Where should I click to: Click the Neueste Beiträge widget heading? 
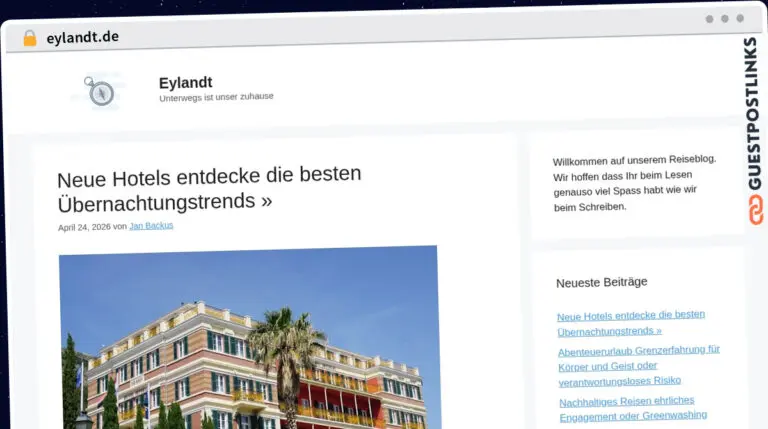(x=601, y=282)
